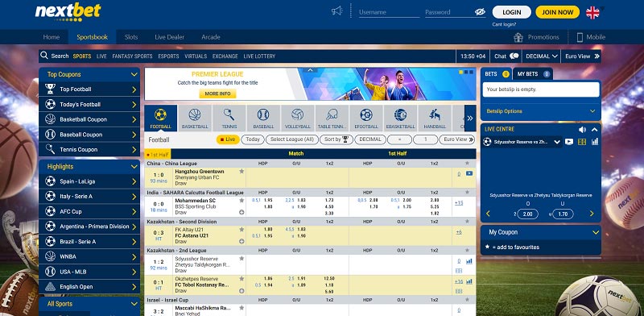The width and height of the screenshot is (644, 316).
Task: Open Top Football coupon
Action: [x=89, y=89]
